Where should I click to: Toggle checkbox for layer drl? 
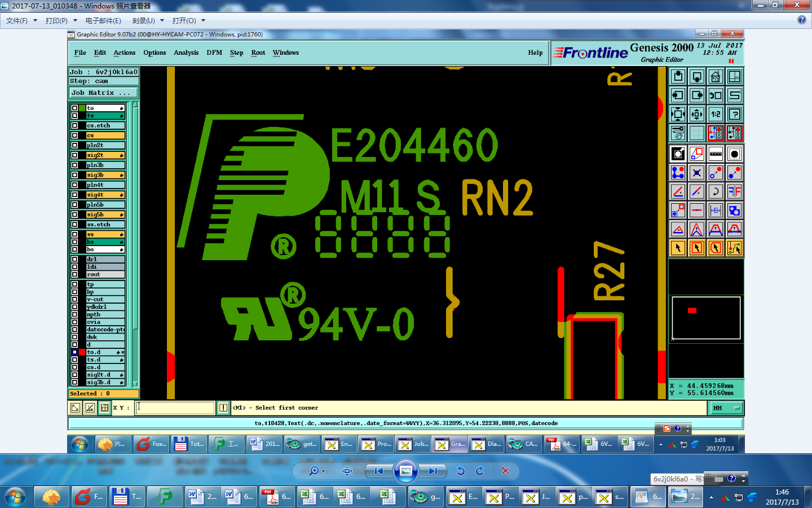[74, 260]
